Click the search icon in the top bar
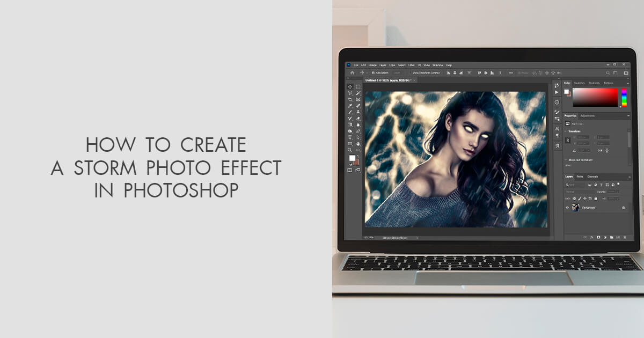The height and width of the screenshot is (338, 644). 608,72
